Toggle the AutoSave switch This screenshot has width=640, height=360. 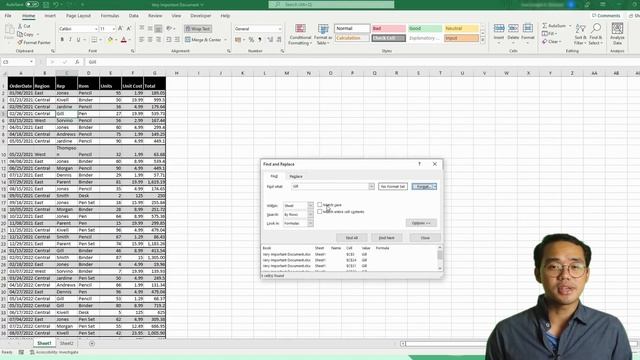tap(32, 4)
